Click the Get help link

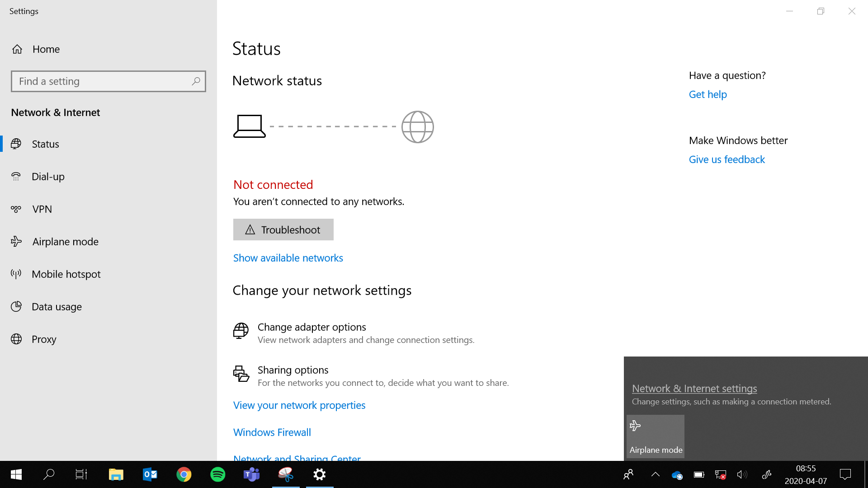coord(708,94)
